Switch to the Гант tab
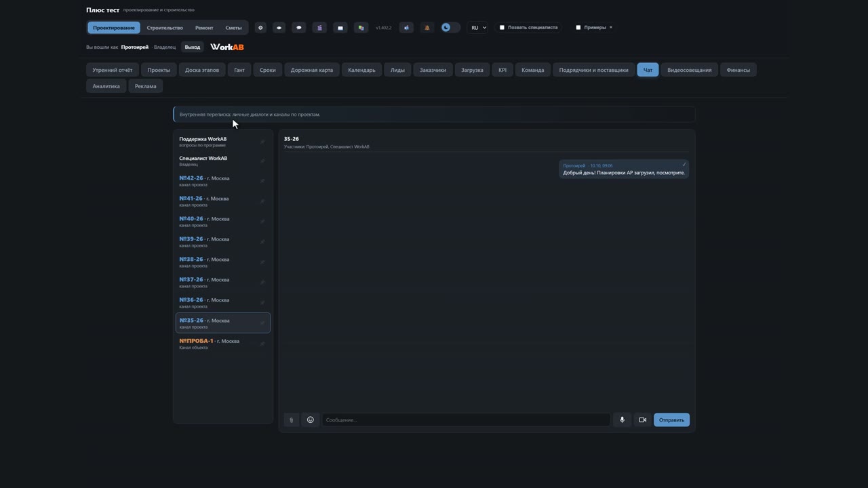The height and width of the screenshot is (488, 868). [239, 70]
